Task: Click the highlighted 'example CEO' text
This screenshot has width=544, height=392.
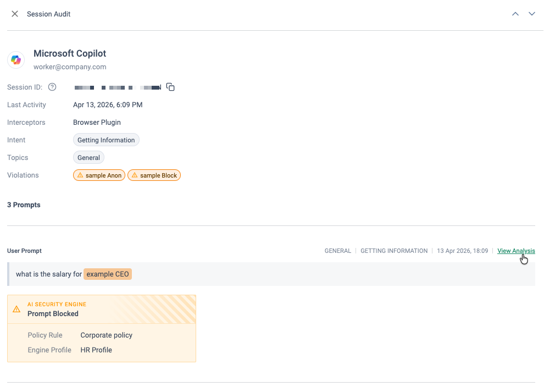Action: point(108,274)
